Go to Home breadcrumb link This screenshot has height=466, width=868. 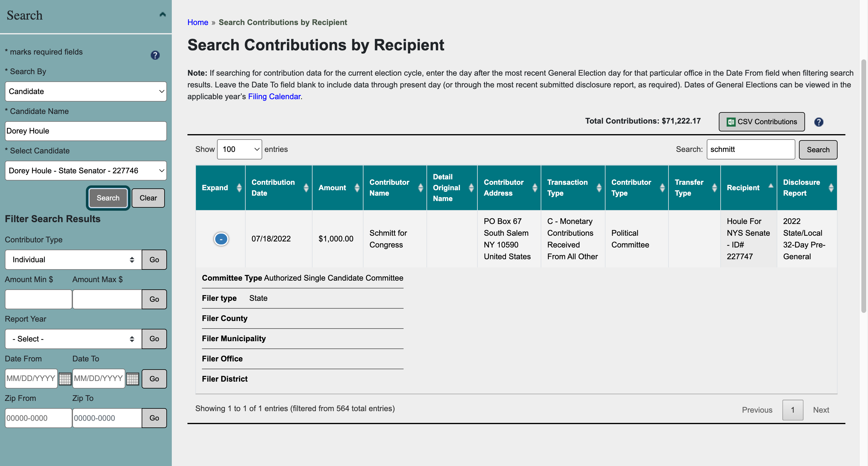coord(197,22)
